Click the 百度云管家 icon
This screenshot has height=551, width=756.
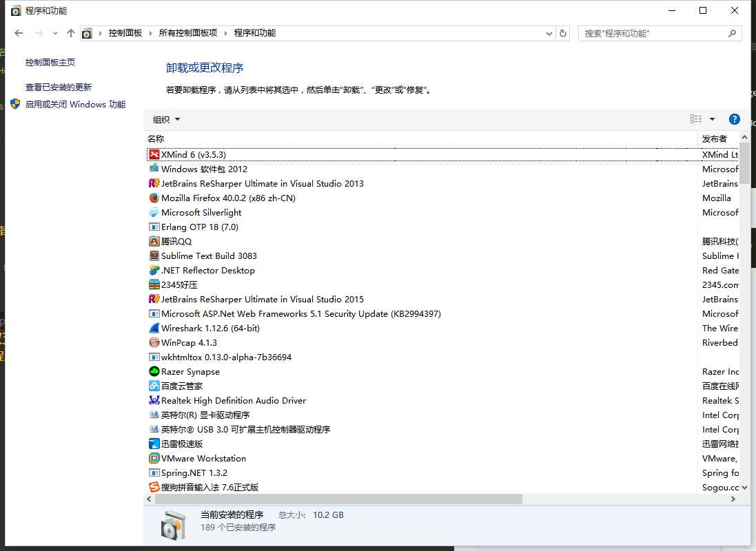point(154,386)
